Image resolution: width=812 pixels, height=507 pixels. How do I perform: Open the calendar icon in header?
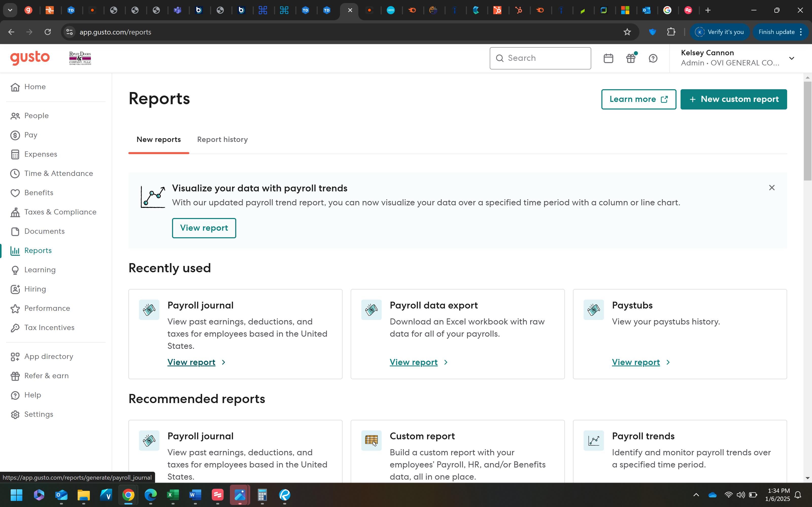(x=608, y=58)
